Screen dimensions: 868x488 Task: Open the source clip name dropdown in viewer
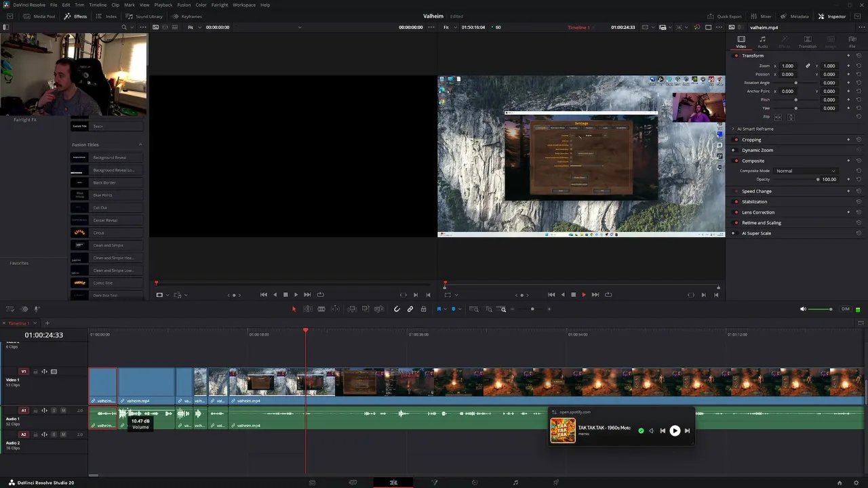[300, 27]
